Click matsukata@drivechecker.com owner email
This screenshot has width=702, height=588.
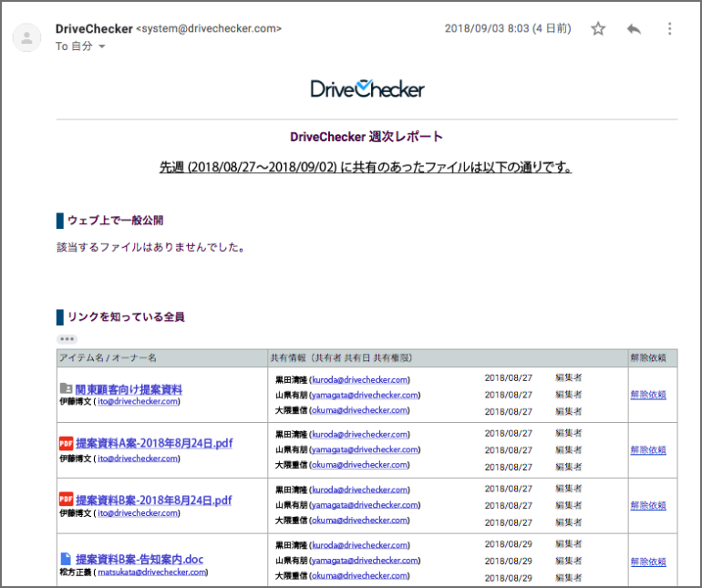(151, 572)
